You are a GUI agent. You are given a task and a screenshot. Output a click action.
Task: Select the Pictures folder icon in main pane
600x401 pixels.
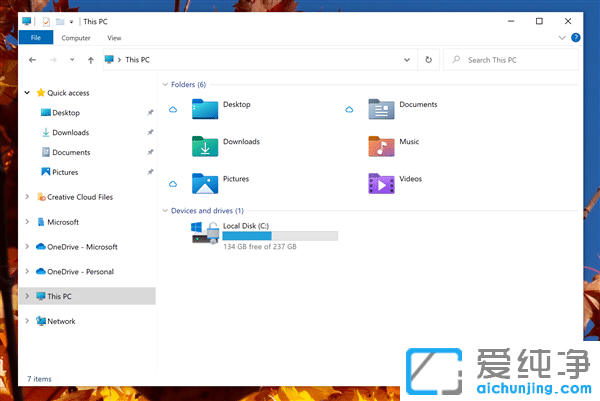tap(204, 183)
